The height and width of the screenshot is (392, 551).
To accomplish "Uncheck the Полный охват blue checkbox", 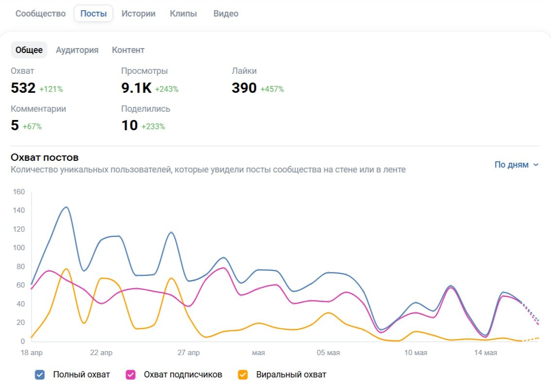I will [x=40, y=375].
